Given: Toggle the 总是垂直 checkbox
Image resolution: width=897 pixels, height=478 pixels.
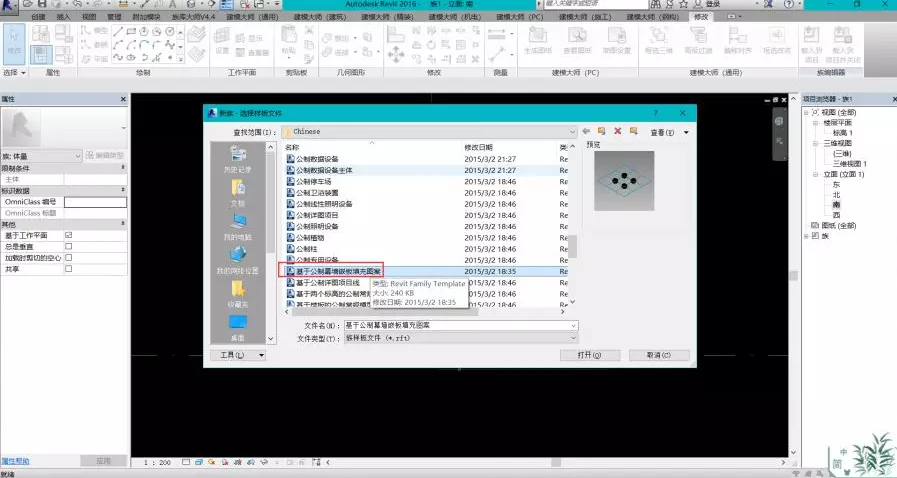Looking at the screenshot, I should point(69,246).
